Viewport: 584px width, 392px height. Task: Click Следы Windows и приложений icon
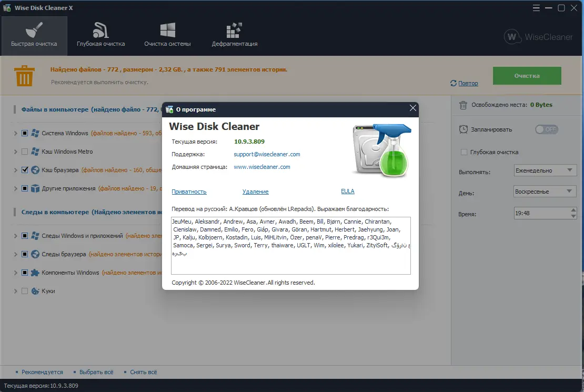point(35,236)
